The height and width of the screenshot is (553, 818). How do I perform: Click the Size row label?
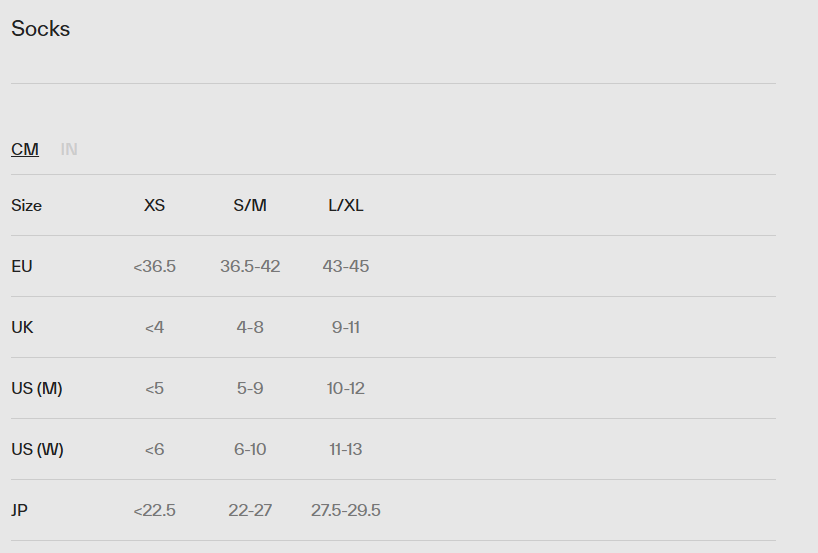(x=27, y=205)
